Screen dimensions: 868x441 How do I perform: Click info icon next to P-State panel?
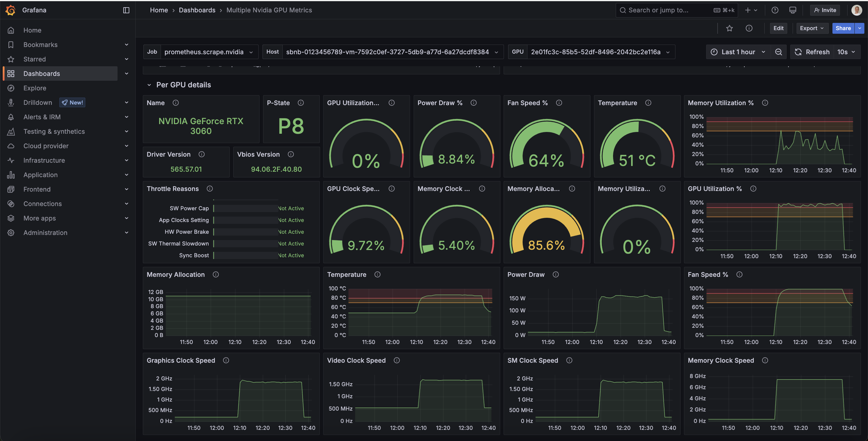point(300,103)
